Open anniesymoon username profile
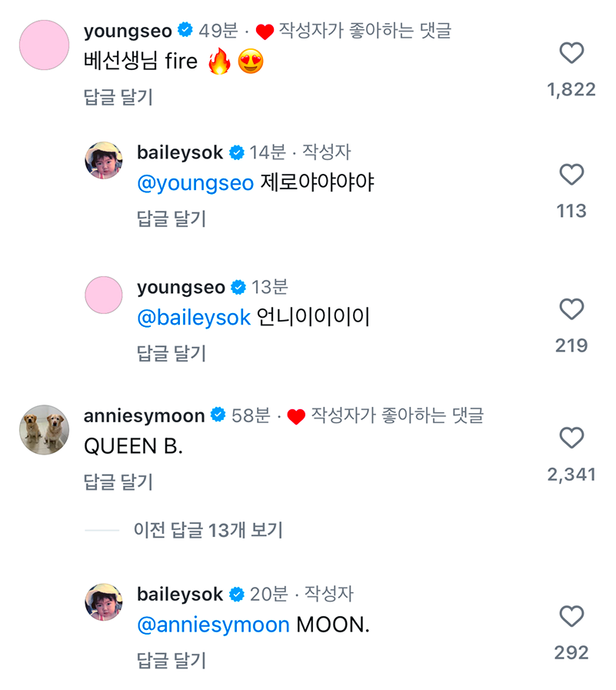This screenshot has width=616, height=690. (x=144, y=416)
